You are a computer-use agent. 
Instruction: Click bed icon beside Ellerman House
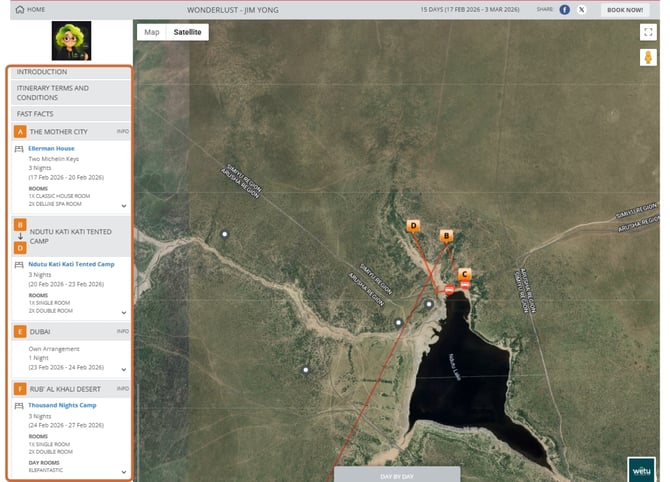pos(19,149)
